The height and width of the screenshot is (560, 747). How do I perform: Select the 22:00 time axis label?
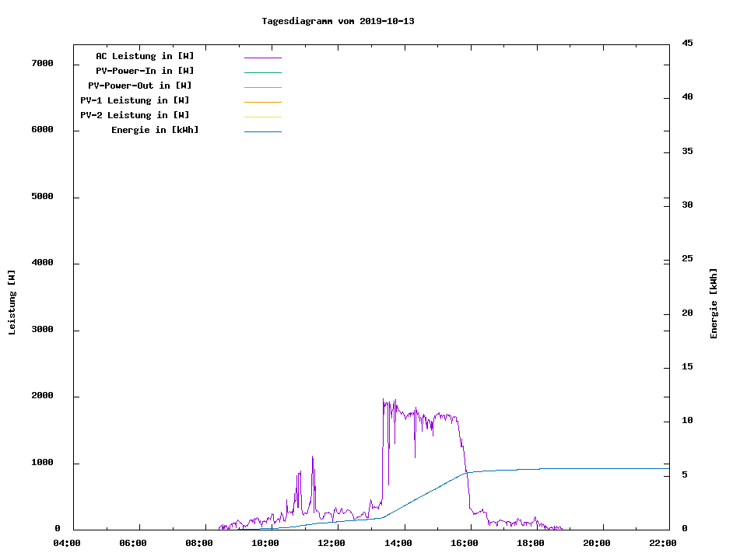662,543
